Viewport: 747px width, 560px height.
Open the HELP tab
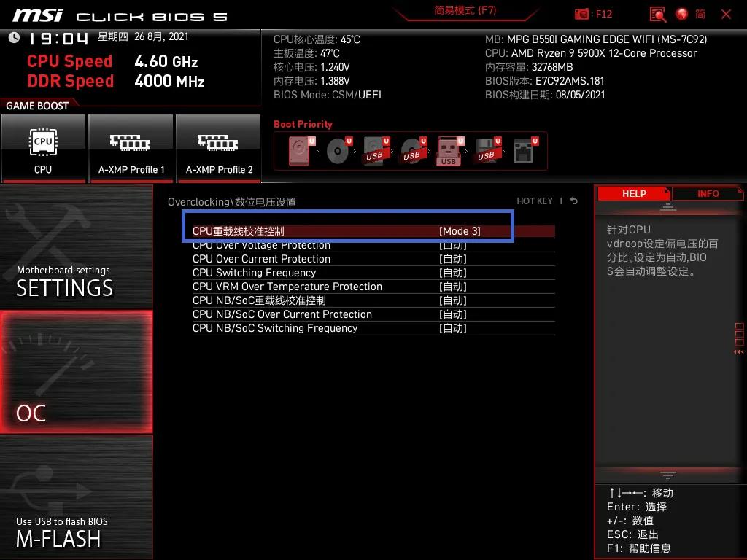[633, 193]
